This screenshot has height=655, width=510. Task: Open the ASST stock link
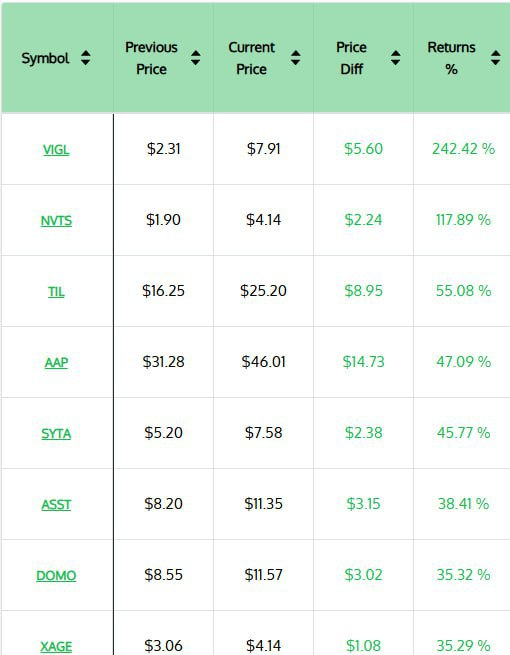(56, 505)
